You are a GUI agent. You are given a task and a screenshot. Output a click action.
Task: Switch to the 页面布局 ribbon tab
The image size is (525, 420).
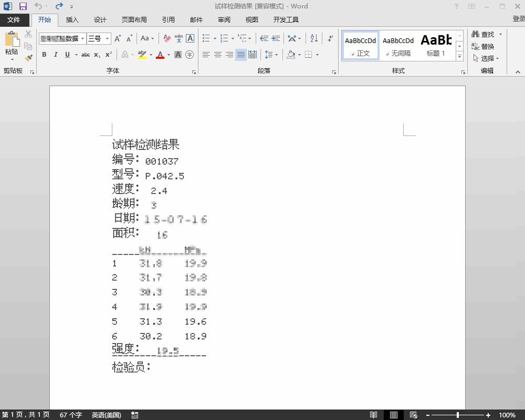(x=134, y=20)
